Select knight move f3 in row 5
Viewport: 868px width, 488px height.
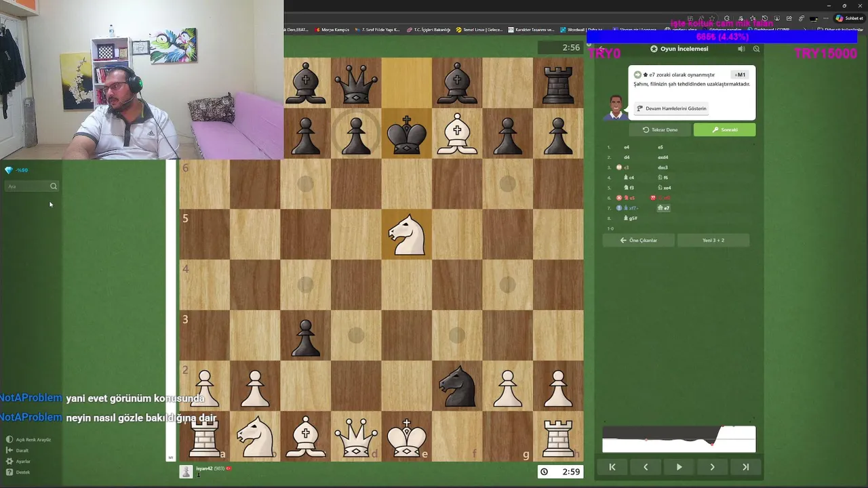pos(629,188)
